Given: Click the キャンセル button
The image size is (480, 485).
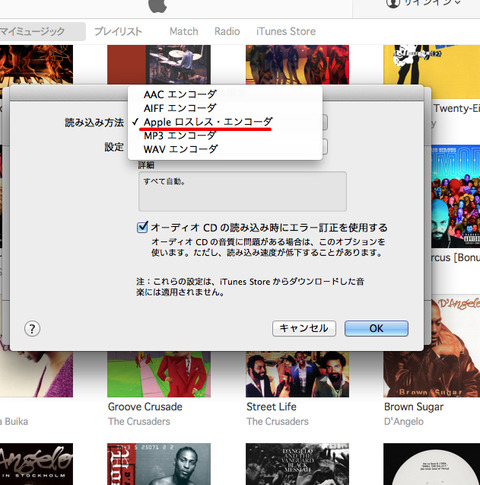Looking at the screenshot, I should pyautogui.click(x=304, y=328).
